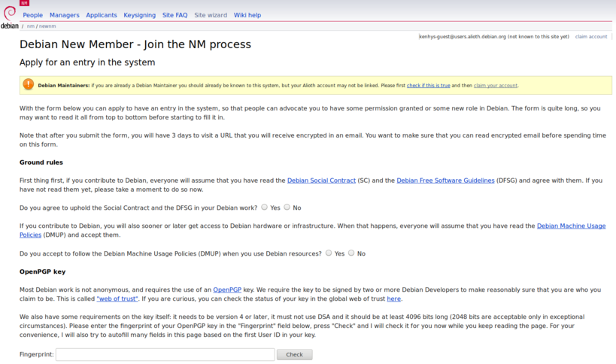Open the Debian Free Software Guidelines link

[445, 180]
